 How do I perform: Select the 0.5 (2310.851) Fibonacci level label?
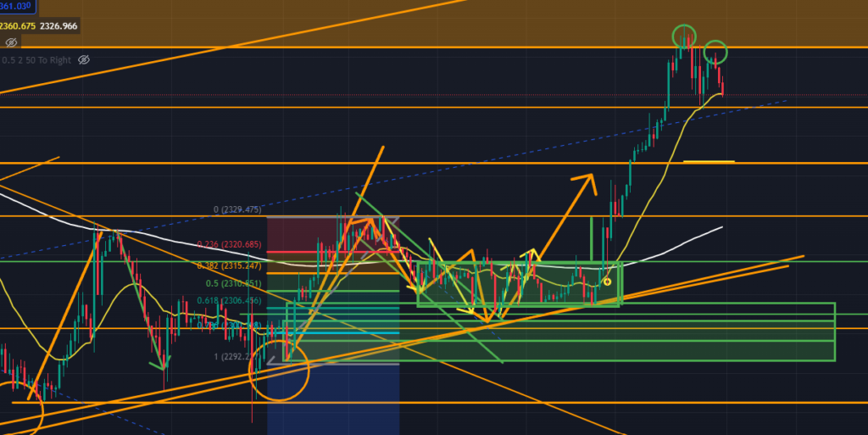(x=239, y=284)
